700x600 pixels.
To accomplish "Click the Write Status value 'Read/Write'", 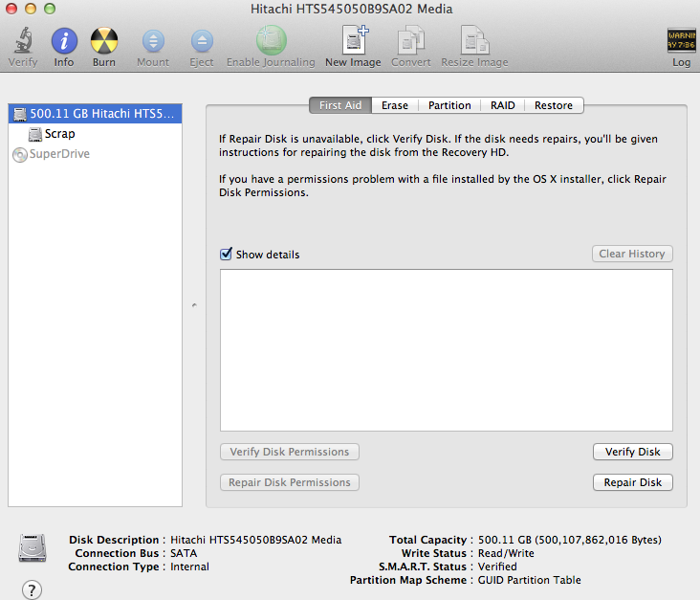I will pyautogui.click(x=506, y=553).
